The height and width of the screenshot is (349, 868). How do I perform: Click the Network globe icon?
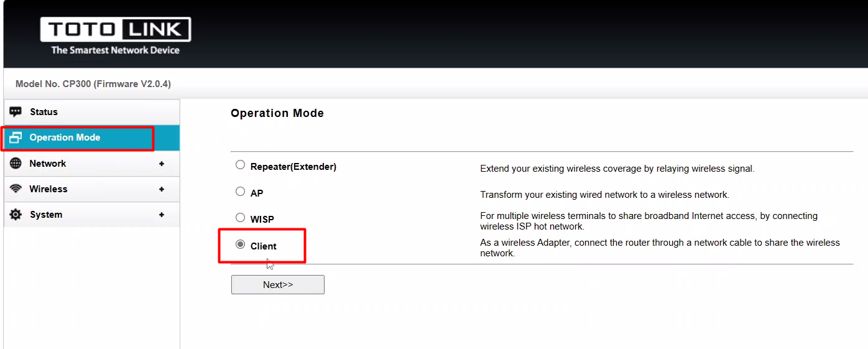[16, 164]
